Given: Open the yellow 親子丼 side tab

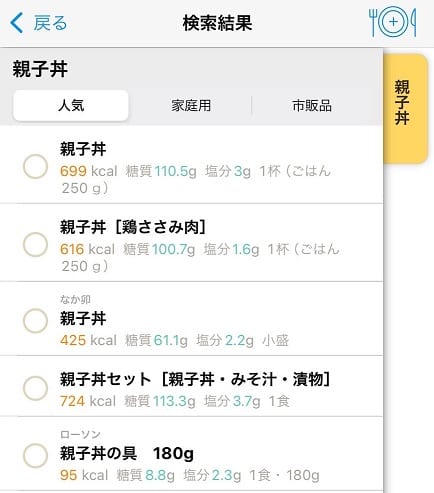Looking at the screenshot, I should point(405,108).
